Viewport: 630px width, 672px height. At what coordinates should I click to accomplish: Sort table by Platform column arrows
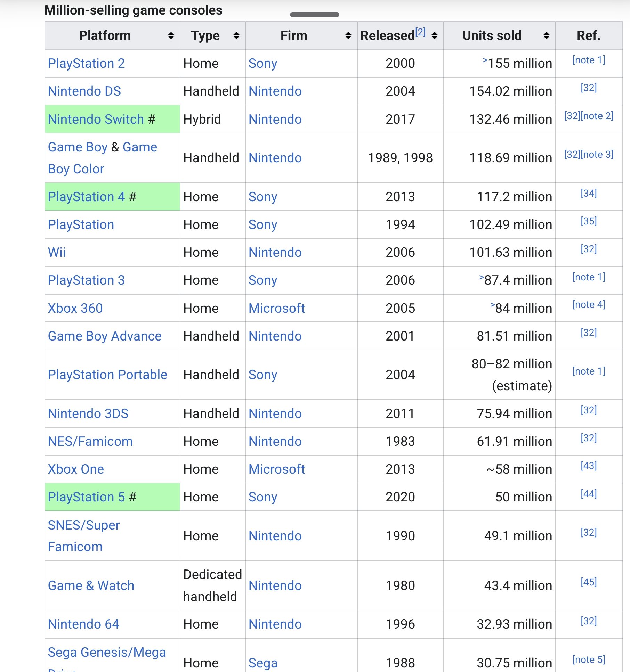pyautogui.click(x=171, y=35)
